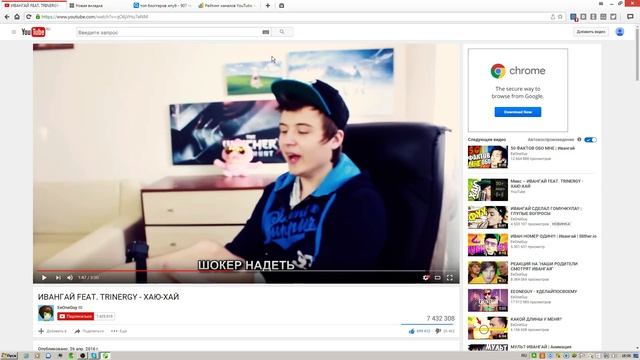The width and height of the screenshot is (640, 360).
Task: Click the Windows Start button
Action: (x=9, y=356)
